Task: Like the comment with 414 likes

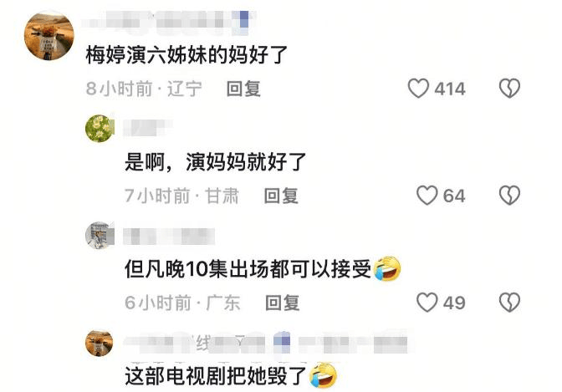Action: (x=418, y=88)
